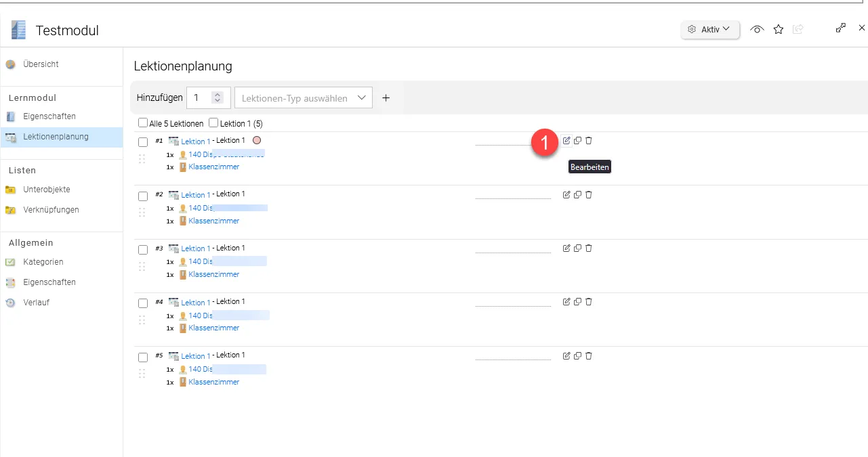Screen dimensions: 868x457
Task: Open the edit icon on lesson #5
Action: [x=566, y=355]
